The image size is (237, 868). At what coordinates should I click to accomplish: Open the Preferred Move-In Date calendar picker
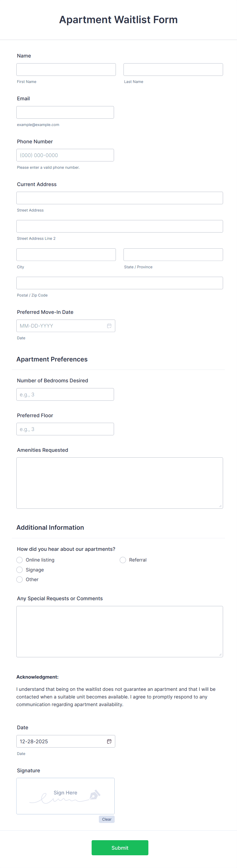pos(109,326)
